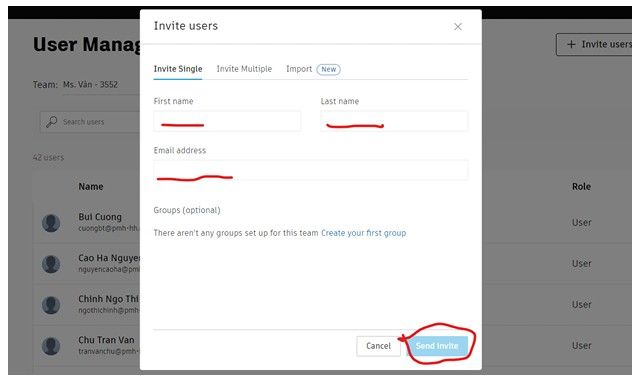
Task: Click the Role column header
Action: pos(581,187)
